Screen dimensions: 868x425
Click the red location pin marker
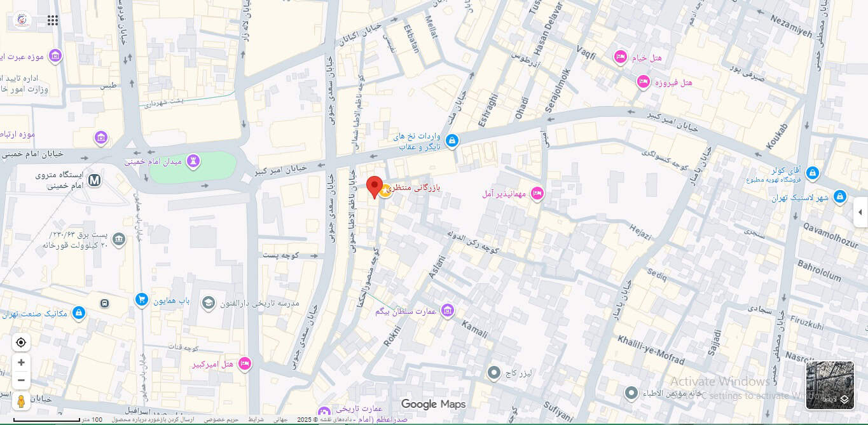pos(375,187)
